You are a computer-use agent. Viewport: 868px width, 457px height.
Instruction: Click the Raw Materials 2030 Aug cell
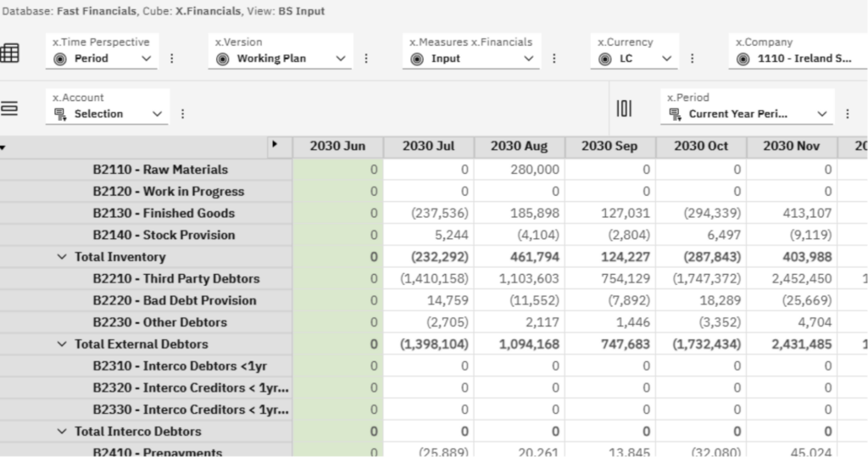pos(519,170)
